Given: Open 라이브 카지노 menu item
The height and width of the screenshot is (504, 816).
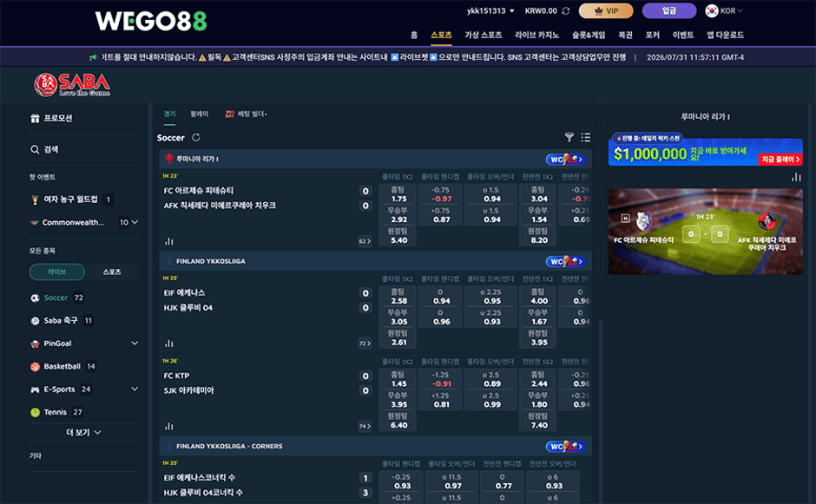Looking at the screenshot, I should [x=536, y=35].
